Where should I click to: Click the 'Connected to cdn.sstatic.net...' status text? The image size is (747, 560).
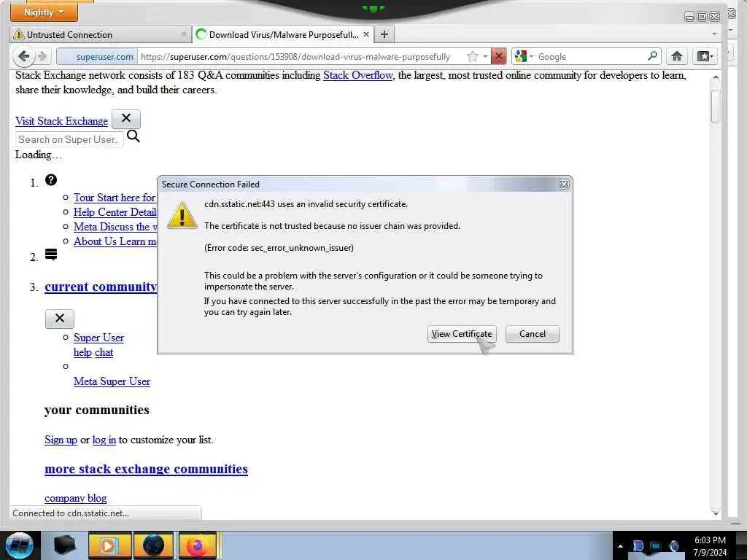(71, 513)
